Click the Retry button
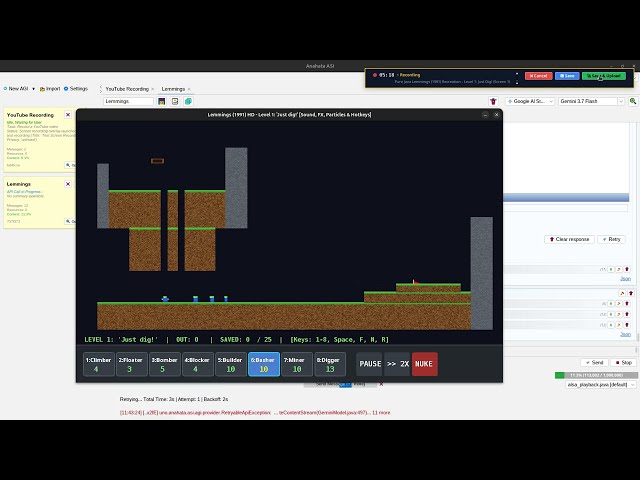Image resolution: width=640 pixels, height=480 pixels. tap(611, 239)
